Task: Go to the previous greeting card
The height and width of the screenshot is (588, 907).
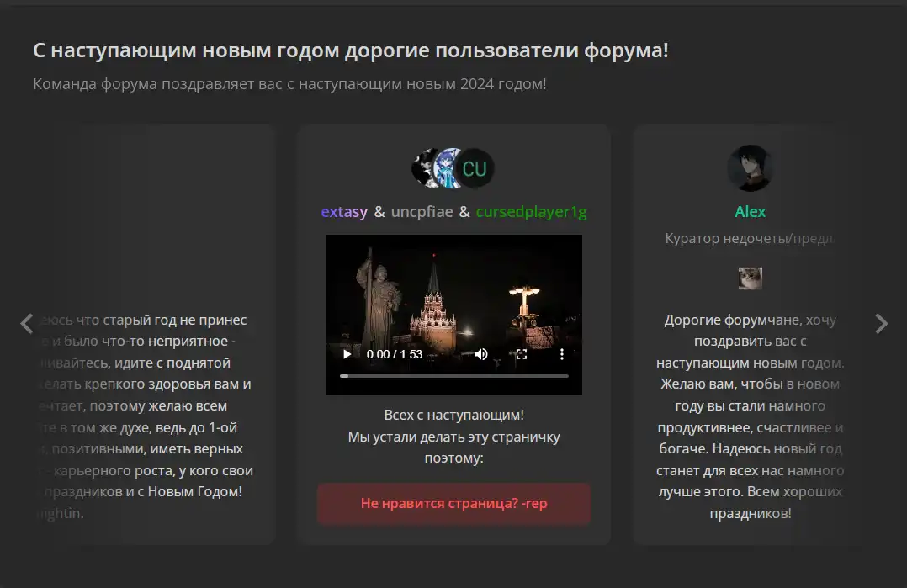Action: click(x=27, y=324)
